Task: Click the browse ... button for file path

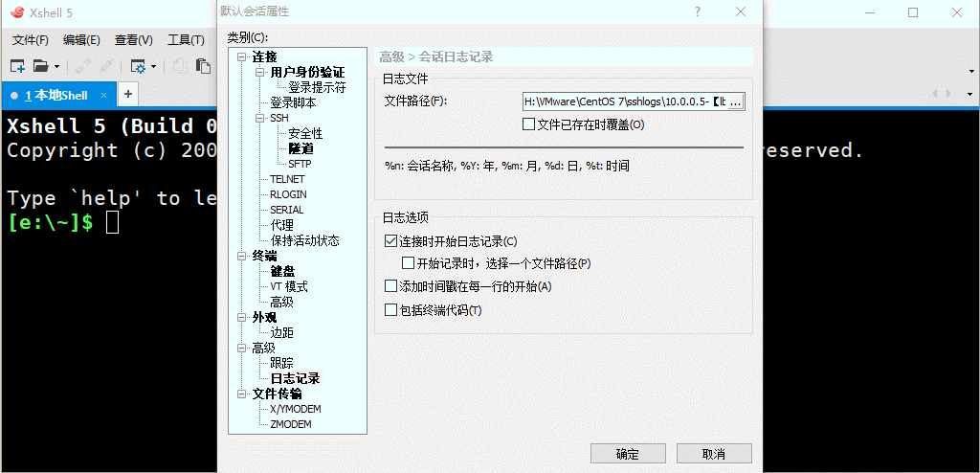Action: (736, 102)
